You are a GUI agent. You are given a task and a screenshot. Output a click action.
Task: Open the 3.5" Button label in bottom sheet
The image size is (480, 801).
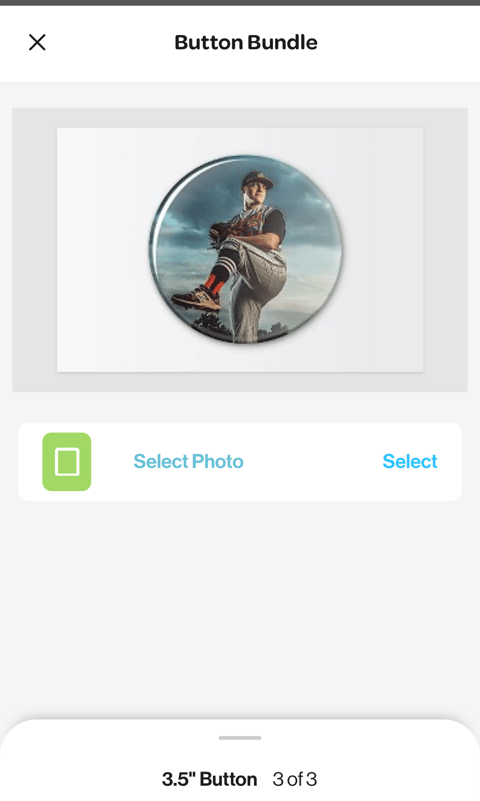tap(209, 779)
